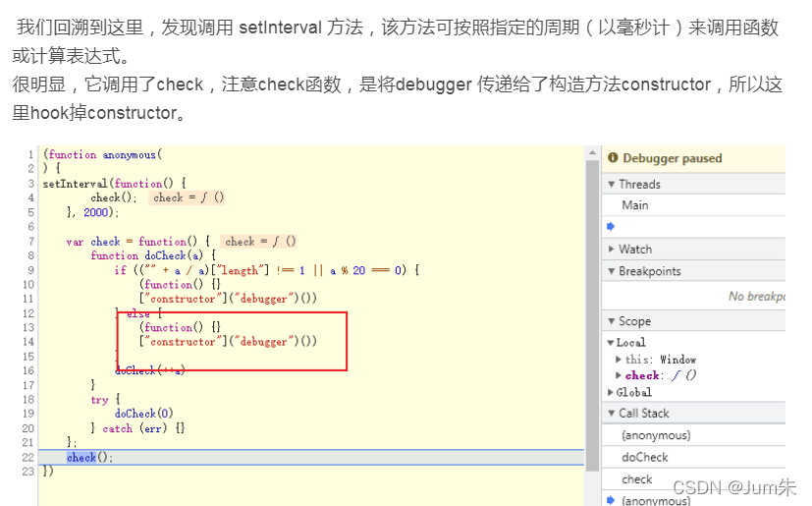Viewport: 812px width, 506px height.
Task: Select the Main thread entry
Action: pyautogui.click(x=635, y=205)
